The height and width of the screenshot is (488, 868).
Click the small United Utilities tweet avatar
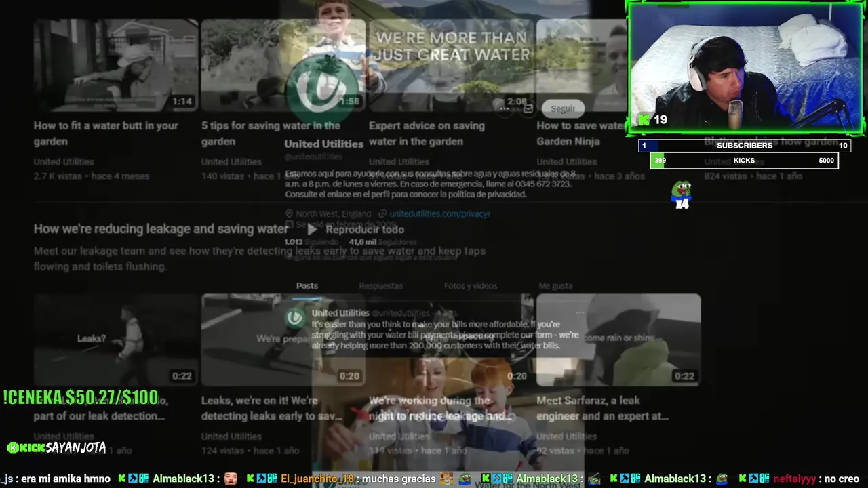click(294, 318)
